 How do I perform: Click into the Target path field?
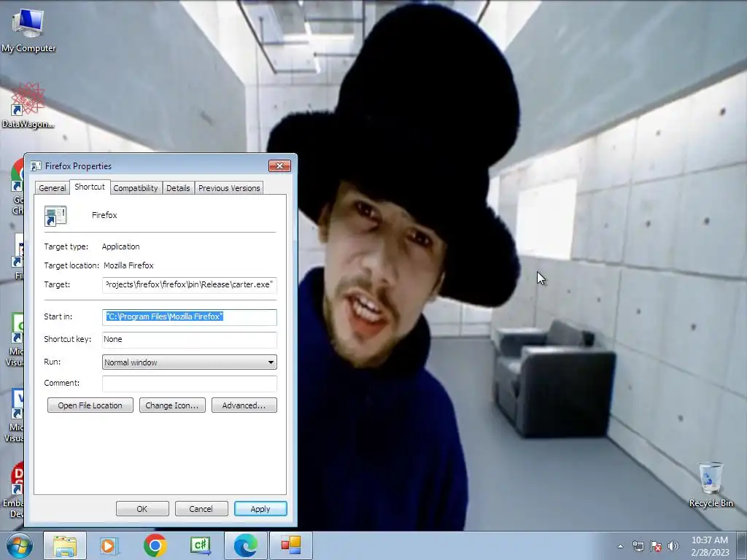190,285
